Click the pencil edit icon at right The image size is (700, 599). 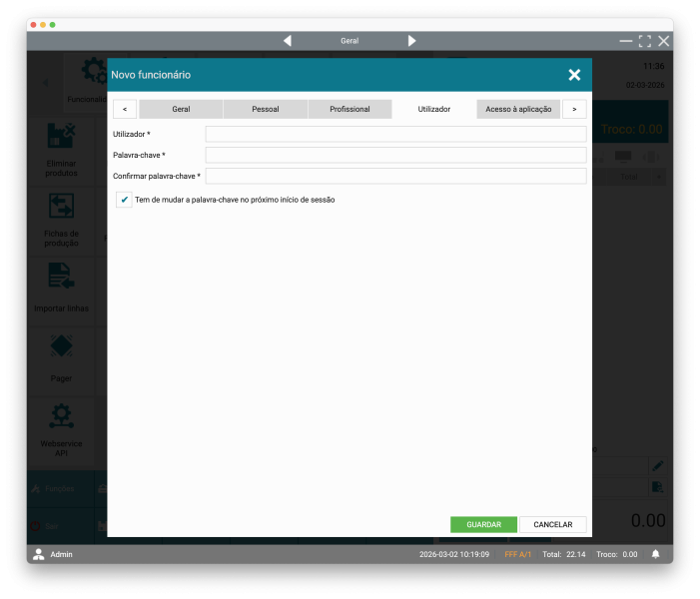click(657, 465)
